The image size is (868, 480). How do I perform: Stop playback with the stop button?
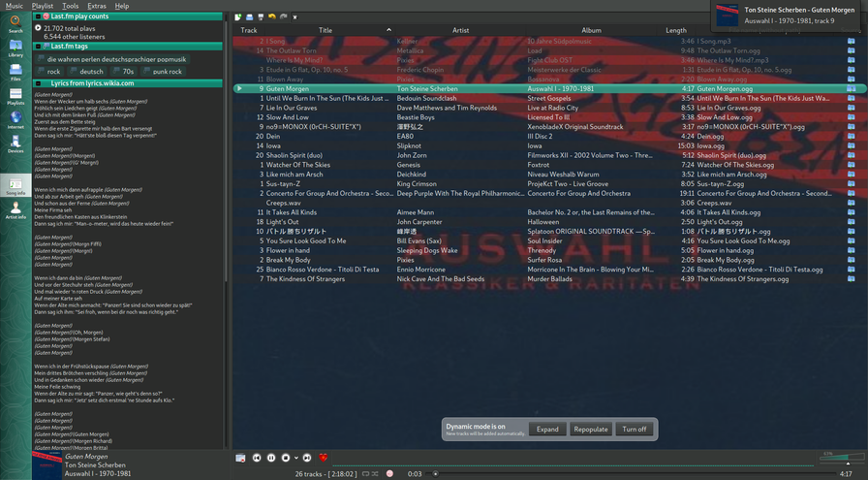[x=286, y=458]
